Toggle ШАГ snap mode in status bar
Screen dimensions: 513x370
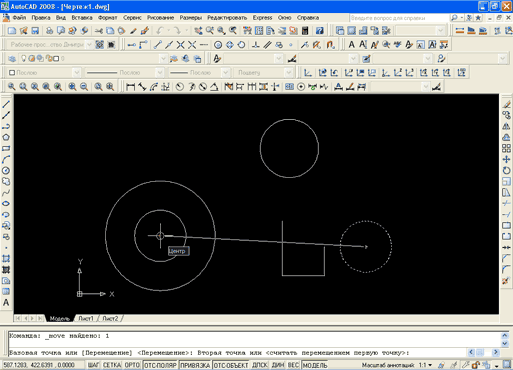pos(93,365)
